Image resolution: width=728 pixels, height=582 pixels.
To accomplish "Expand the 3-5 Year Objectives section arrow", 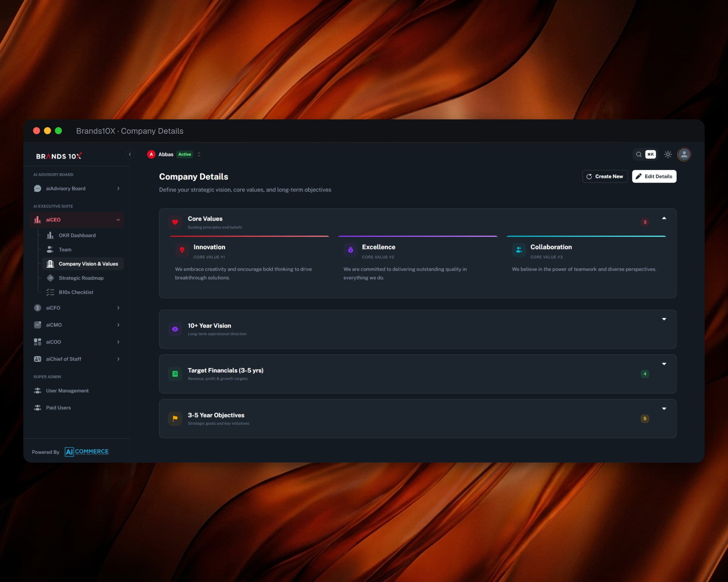I will pos(664,409).
